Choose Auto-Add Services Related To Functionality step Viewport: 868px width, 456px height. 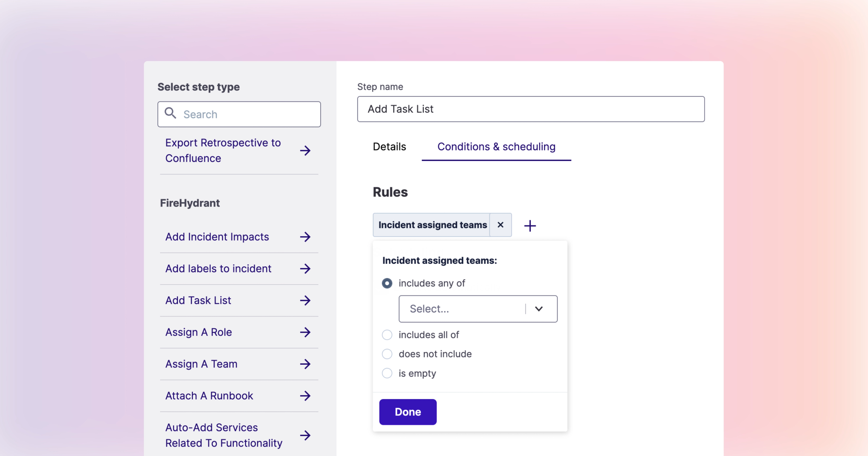pyautogui.click(x=239, y=435)
